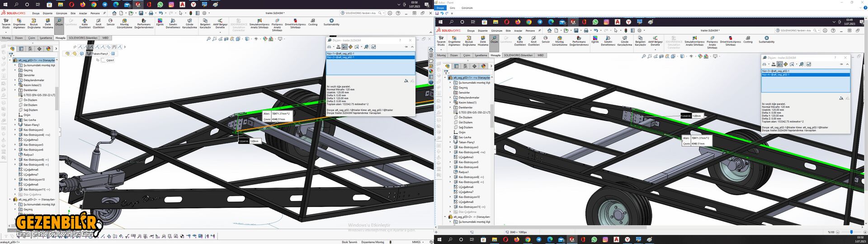Screen dimensions: 868x244
Task: Open Kütle Özellikleri in the left SolidWorks ribbon
Action: click(85, 23)
